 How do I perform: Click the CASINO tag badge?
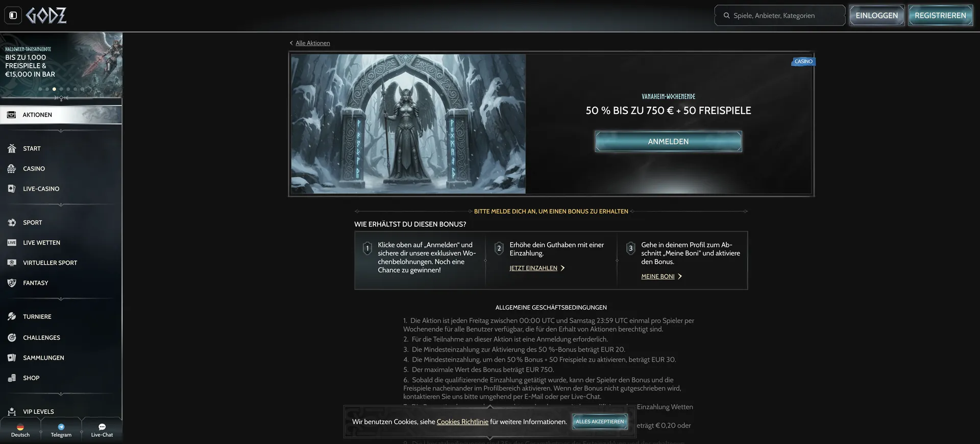803,61
